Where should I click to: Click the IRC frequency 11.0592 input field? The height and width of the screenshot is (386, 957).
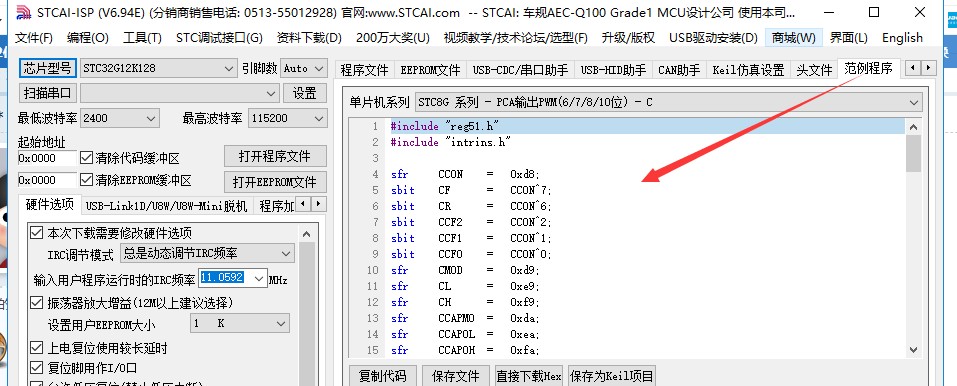tap(223, 277)
